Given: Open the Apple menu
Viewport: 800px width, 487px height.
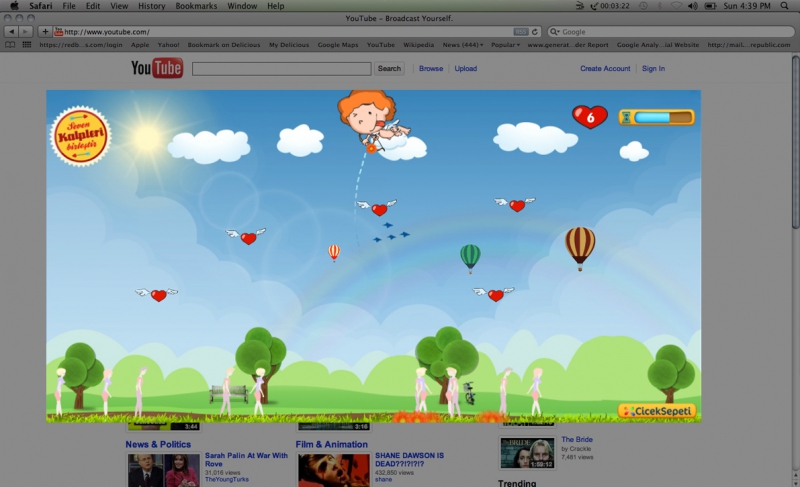Looking at the screenshot, I should click(14, 6).
